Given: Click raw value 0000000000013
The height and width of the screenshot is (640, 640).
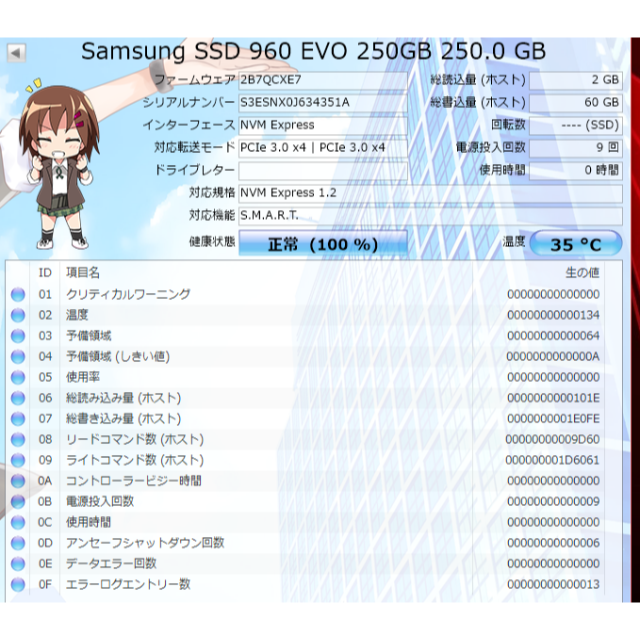Looking at the screenshot, I should [x=553, y=584].
